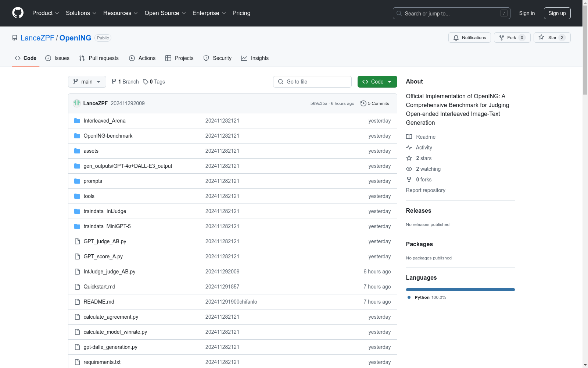The height and width of the screenshot is (368, 588).
Task: Click the bell icon in Notifications
Action: (x=456, y=38)
